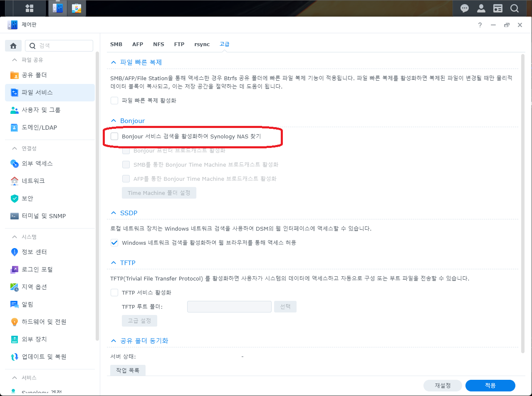Open the user account options icon
This screenshot has width=532, height=396.
click(x=481, y=8)
